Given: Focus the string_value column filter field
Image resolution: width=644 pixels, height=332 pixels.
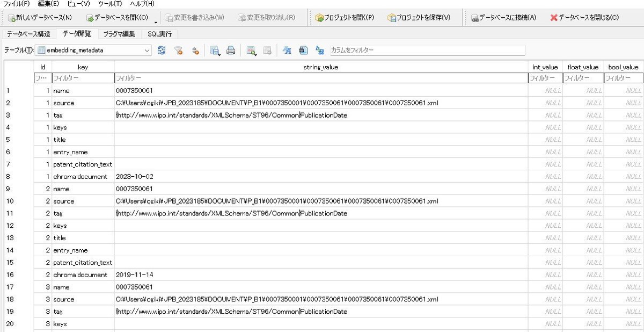Looking at the screenshot, I should click(x=321, y=78).
